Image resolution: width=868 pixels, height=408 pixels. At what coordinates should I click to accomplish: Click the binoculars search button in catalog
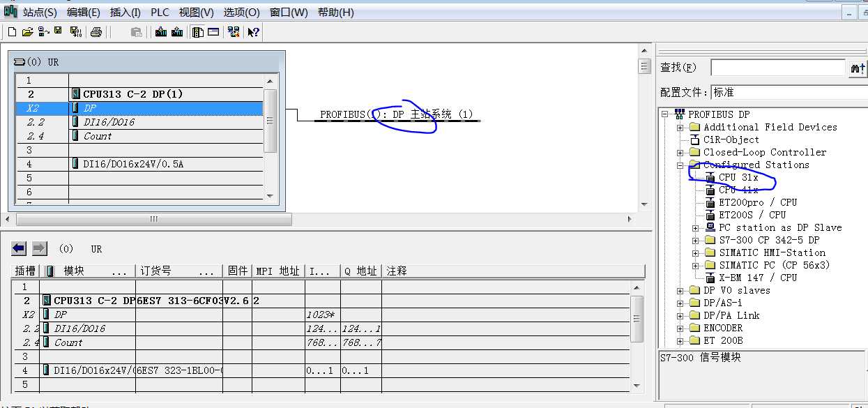click(x=858, y=68)
